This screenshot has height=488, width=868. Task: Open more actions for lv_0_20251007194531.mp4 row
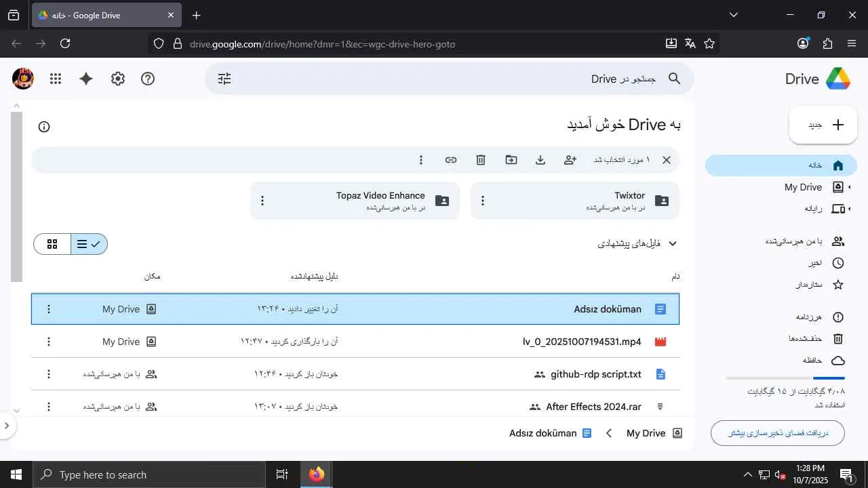[x=48, y=342]
